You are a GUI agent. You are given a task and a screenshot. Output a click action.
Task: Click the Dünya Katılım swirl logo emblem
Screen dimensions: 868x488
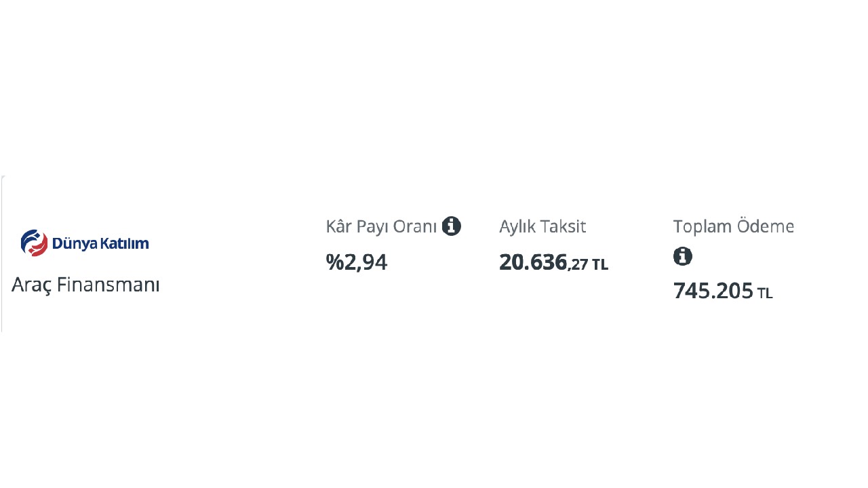pyautogui.click(x=34, y=243)
